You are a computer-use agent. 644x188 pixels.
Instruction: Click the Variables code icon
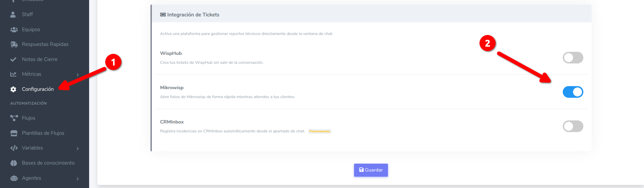[14, 148]
